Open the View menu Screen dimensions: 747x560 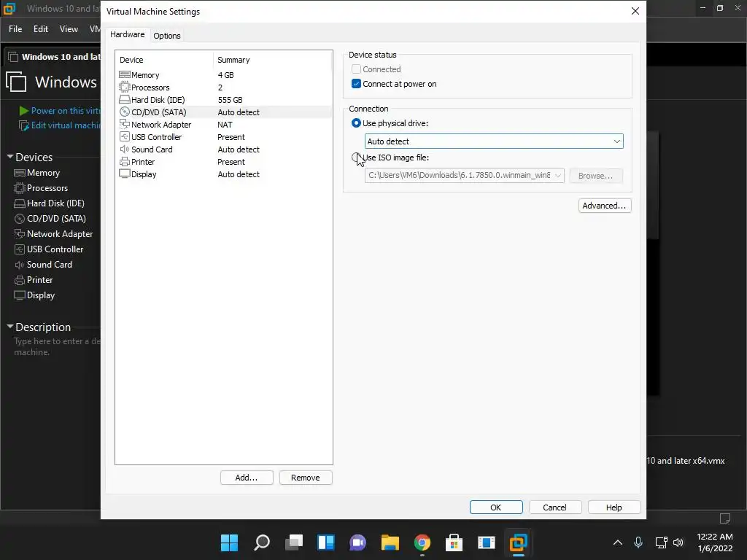pos(69,29)
